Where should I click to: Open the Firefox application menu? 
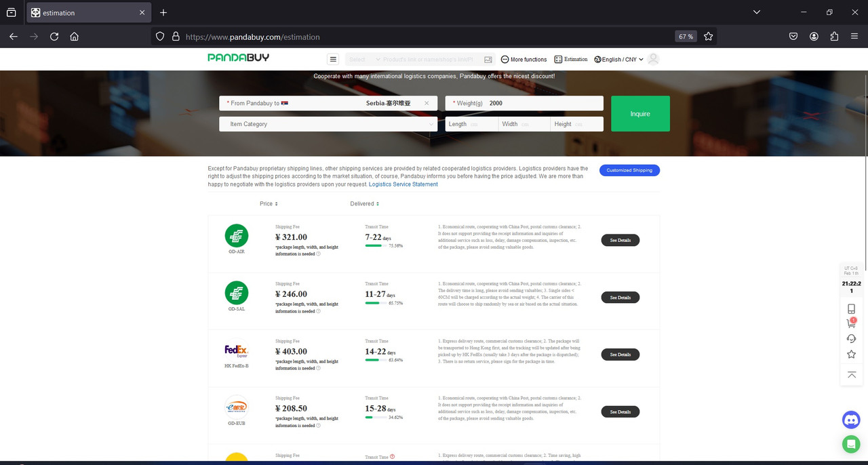[x=854, y=37]
